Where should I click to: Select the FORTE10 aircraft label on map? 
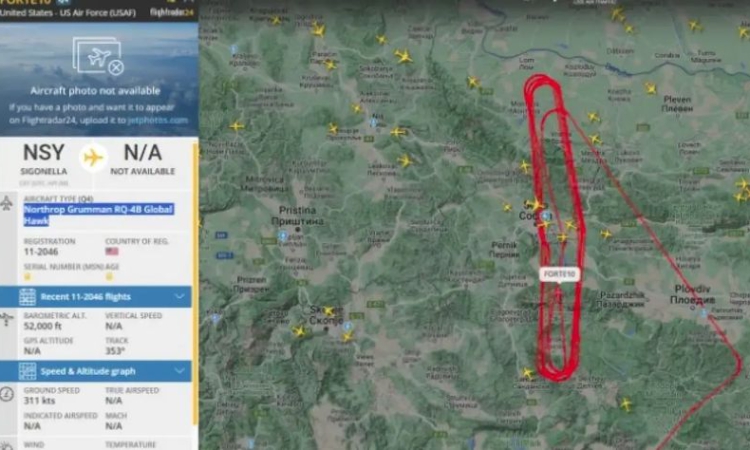pyautogui.click(x=559, y=274)
